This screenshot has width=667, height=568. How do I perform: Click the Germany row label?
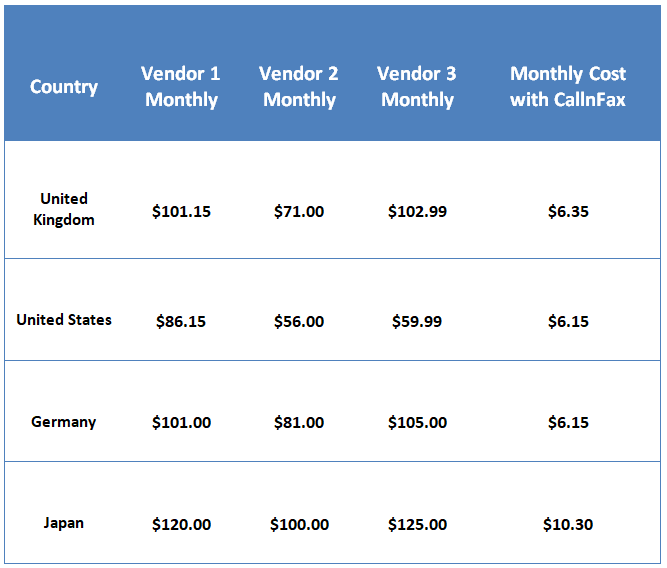(64, 422)
